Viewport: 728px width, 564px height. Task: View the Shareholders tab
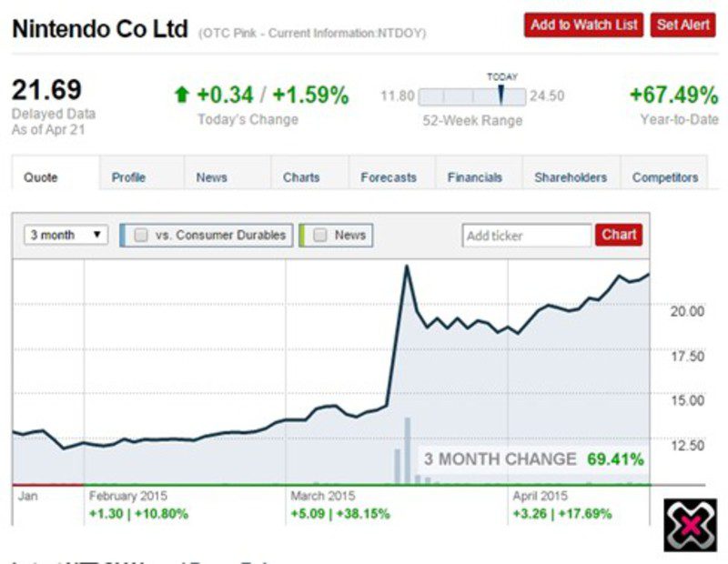tap(571, 177)
